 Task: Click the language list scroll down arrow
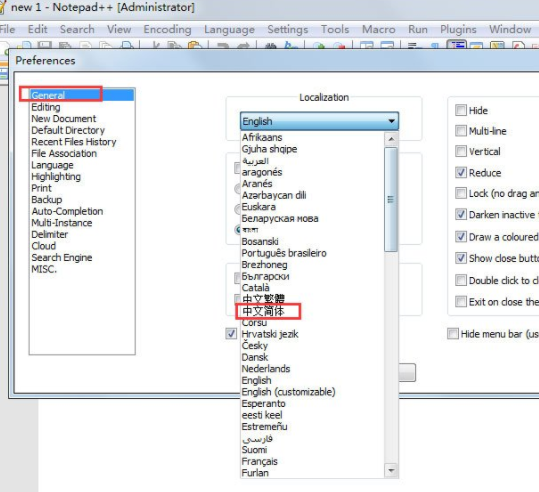[x=391, y=470]
